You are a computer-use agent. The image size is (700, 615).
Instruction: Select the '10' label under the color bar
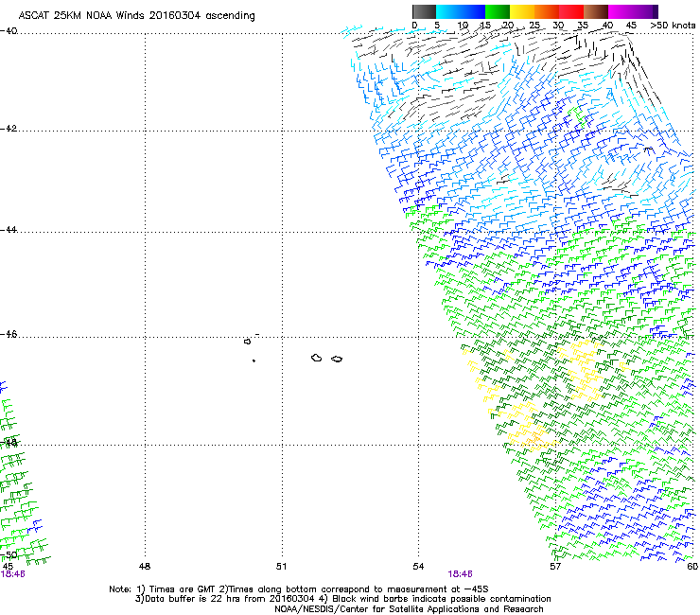[x=463, y=26]
